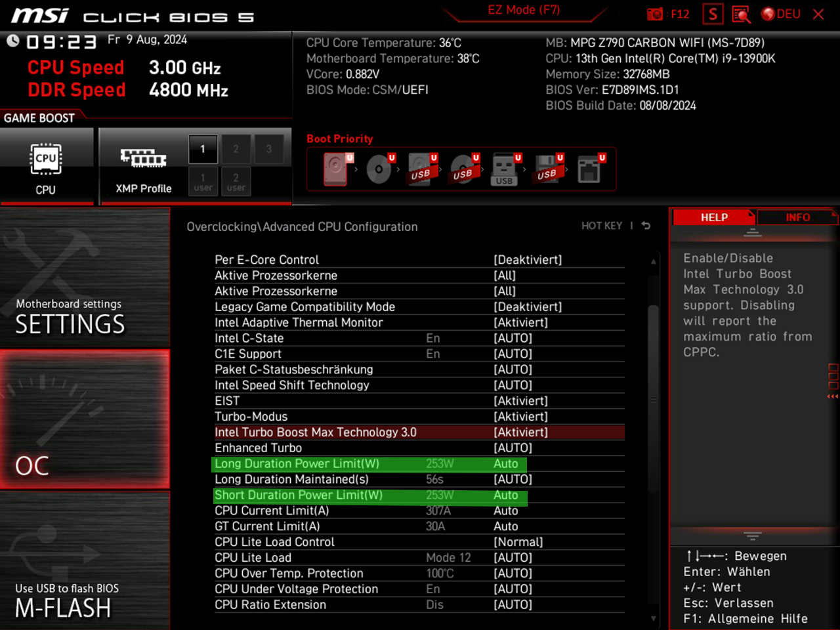The width and height of the screenshot is (840, 630).
Task: Click the HOT KEY button
Action: tap(602, 226)
